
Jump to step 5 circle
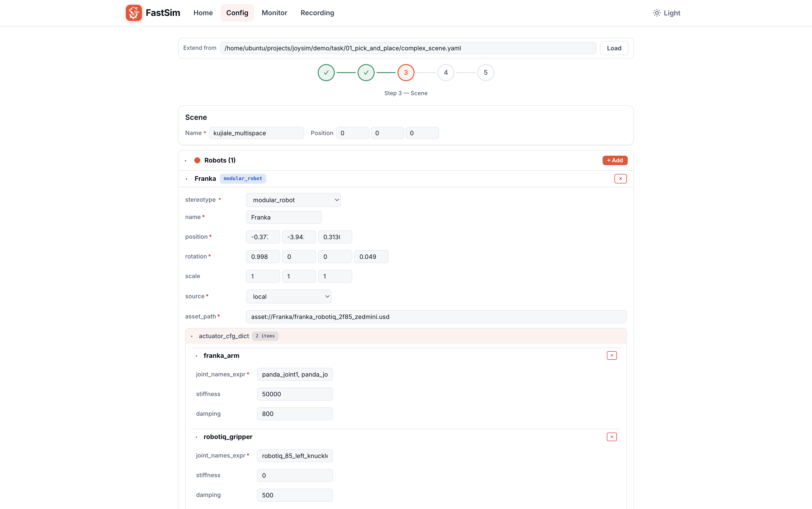[486, 73]
